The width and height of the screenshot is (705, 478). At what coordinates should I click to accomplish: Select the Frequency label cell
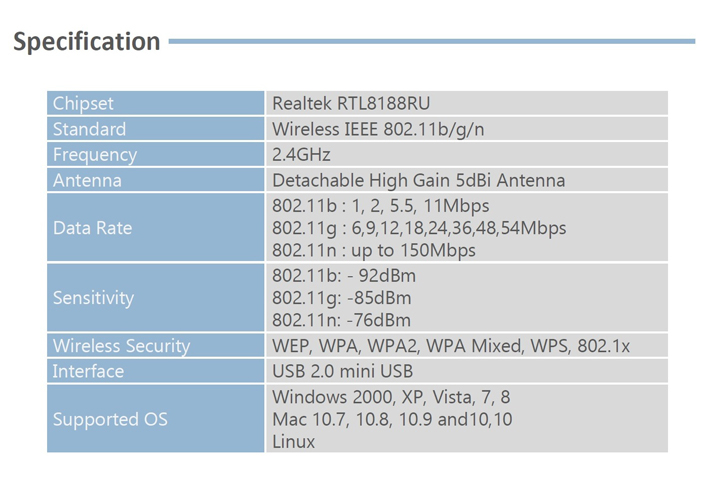coord(156,154)
